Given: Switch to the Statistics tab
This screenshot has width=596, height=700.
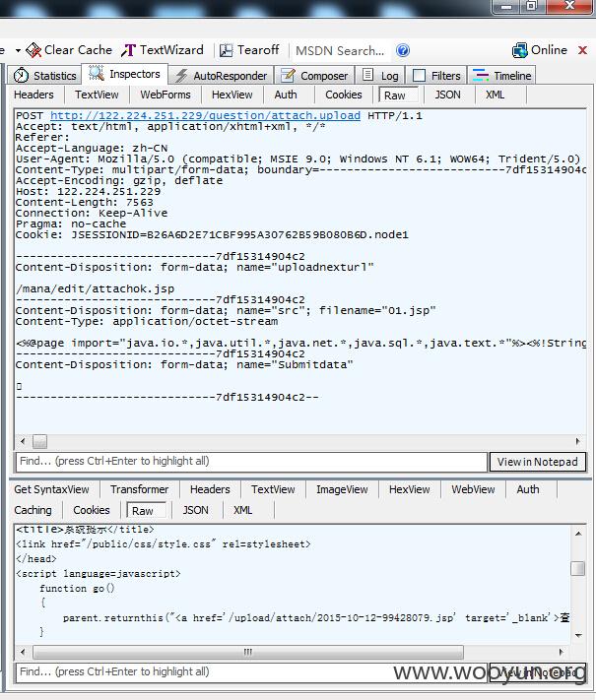Looking at the screenshot, I should 44,76.
